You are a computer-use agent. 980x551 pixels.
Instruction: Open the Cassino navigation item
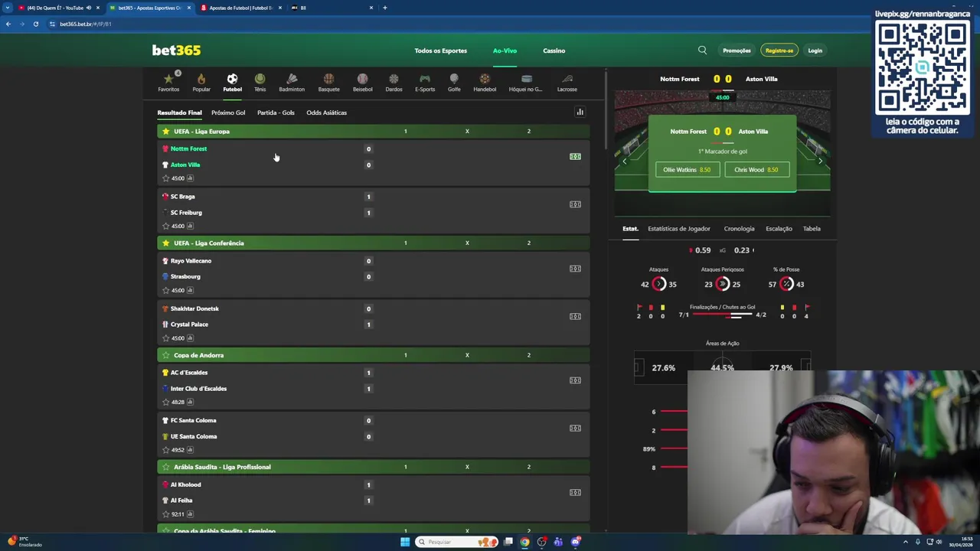coord(554,51)
